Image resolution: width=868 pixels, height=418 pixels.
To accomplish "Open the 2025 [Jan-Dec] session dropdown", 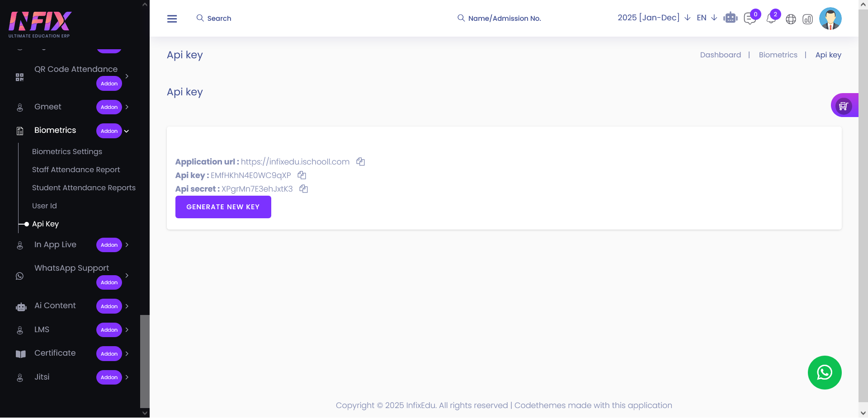I will [653, 18].
